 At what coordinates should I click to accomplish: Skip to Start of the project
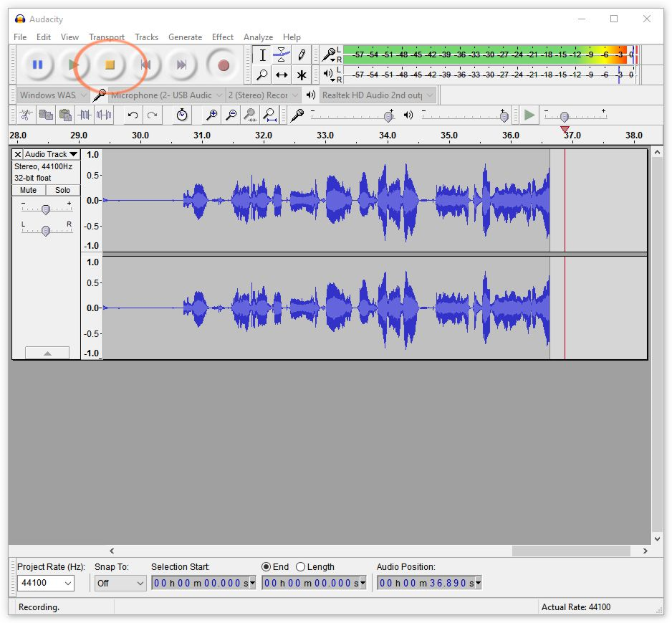pos(145,65)
